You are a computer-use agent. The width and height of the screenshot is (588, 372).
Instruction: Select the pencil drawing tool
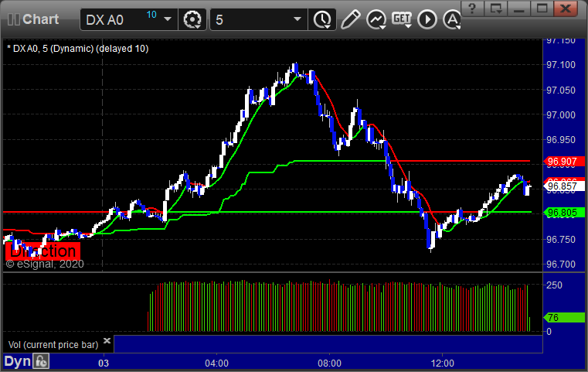click(350, 19)
